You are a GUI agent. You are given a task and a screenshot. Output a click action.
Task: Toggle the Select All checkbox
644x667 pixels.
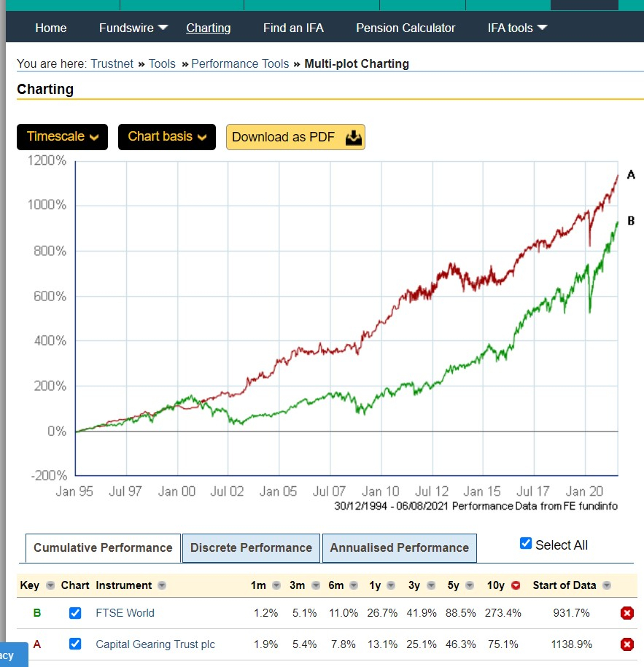(x=526, y=543)
